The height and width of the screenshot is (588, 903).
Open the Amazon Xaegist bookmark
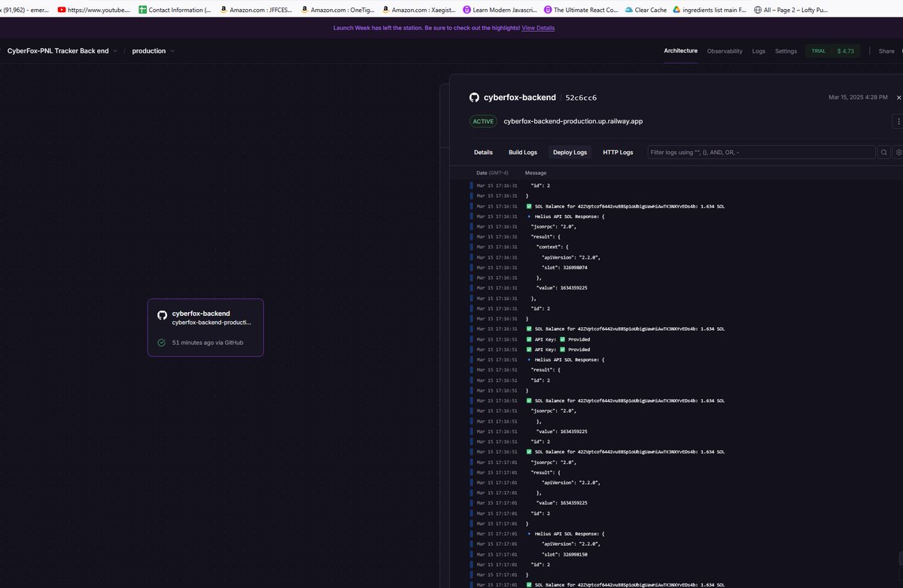click(x=418, y=11)
